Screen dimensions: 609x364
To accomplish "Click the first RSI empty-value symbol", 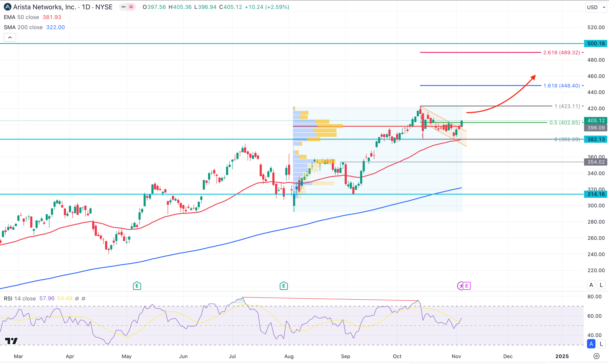I will pos(77,298).
